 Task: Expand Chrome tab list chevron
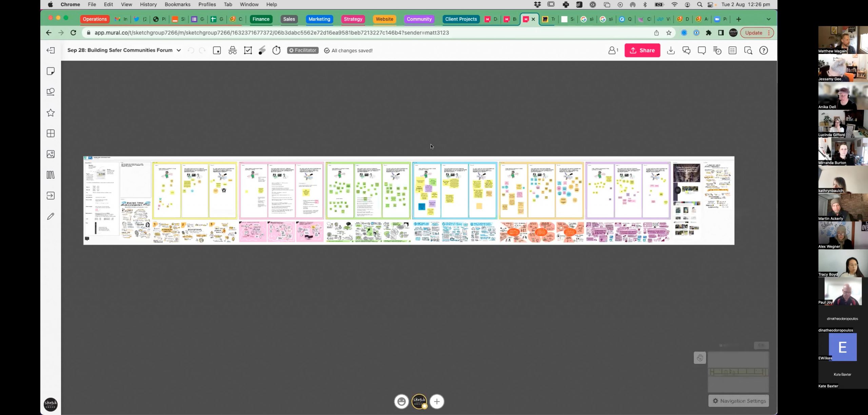768,19
